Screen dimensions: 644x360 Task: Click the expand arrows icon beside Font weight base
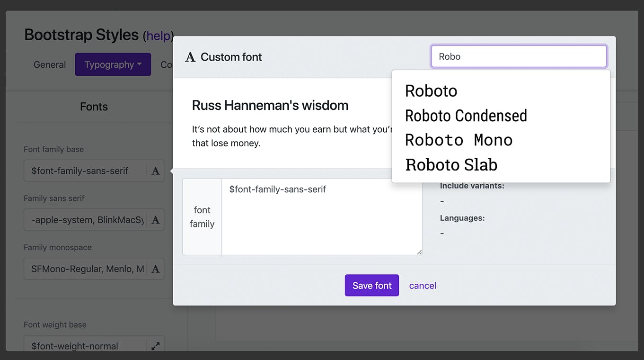point(155,346)
